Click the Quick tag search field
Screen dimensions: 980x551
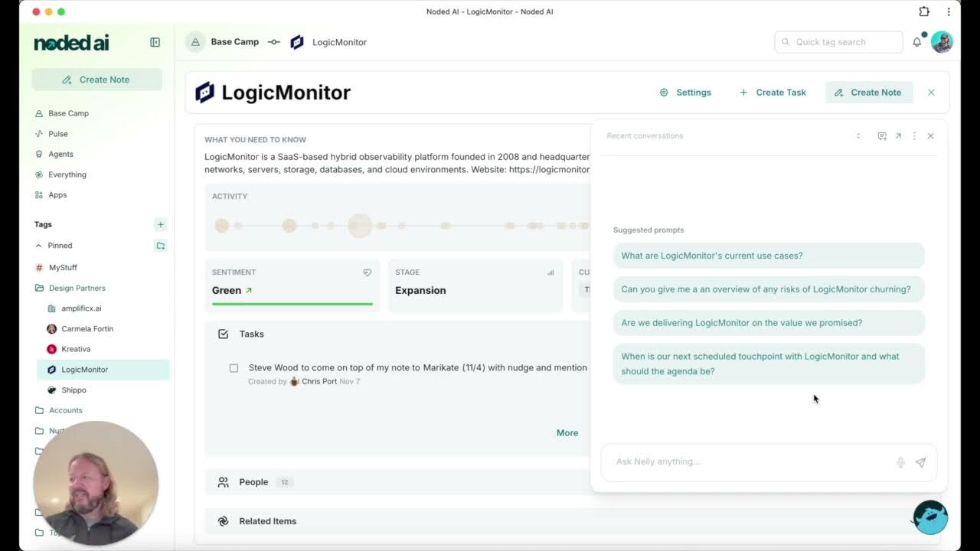point(838,42)
